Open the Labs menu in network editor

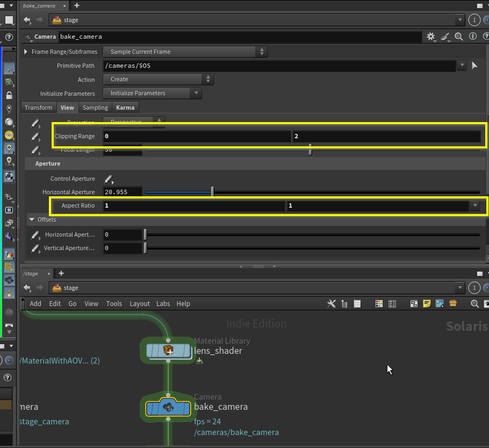pos(163,304)
